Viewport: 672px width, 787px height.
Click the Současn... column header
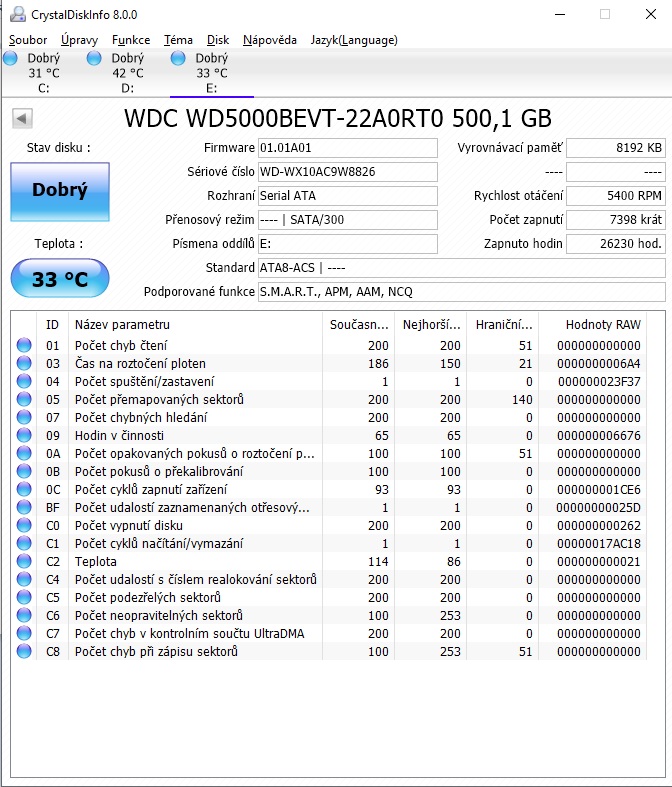pyautogui.click(x=359, y=325)
